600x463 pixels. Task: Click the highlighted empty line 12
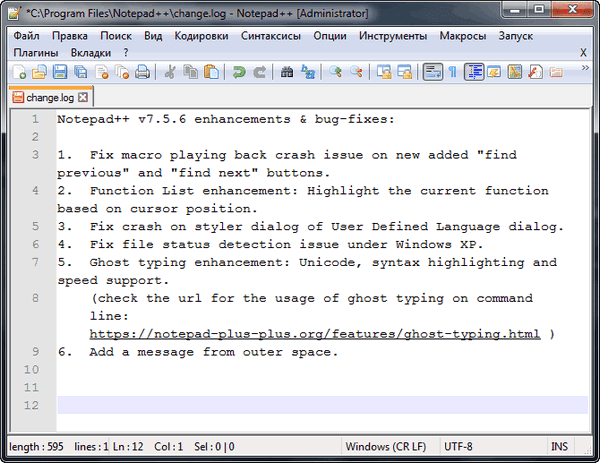[x=322, y=405]
